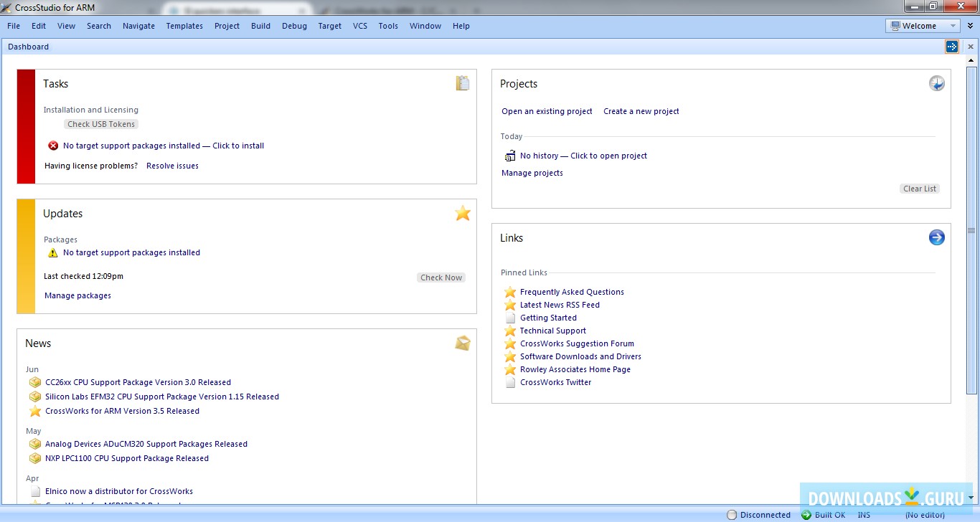Click the package icon beside CC26xx news
The height and width of the screenshot is (522, 980).
click(x=35, y=382)
